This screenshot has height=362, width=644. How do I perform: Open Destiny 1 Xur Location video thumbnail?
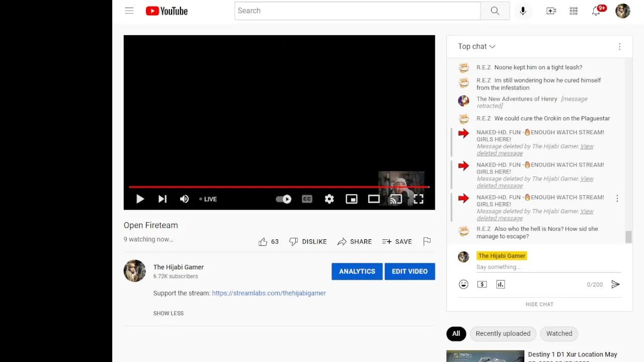[x=485, y=356]
